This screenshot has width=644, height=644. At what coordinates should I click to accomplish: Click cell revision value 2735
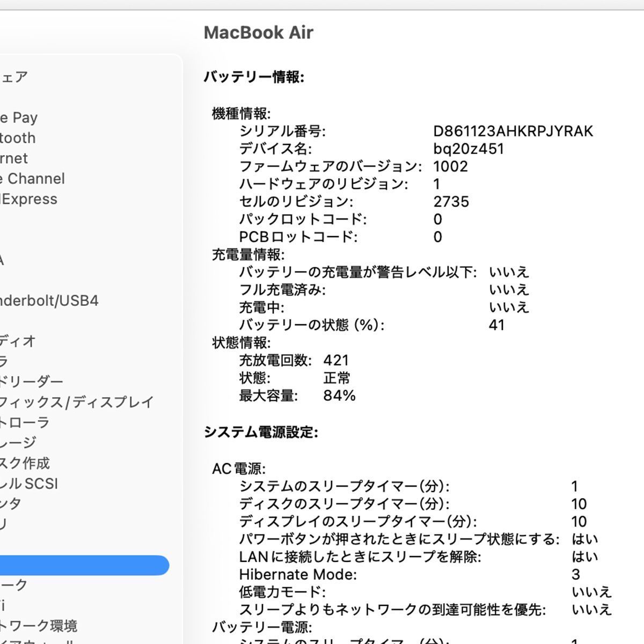coord(451,202)
